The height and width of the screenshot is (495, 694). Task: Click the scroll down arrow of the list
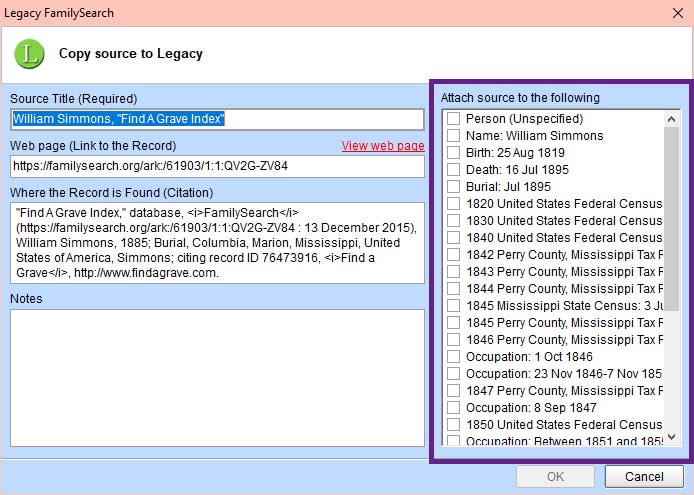(671, 437)
